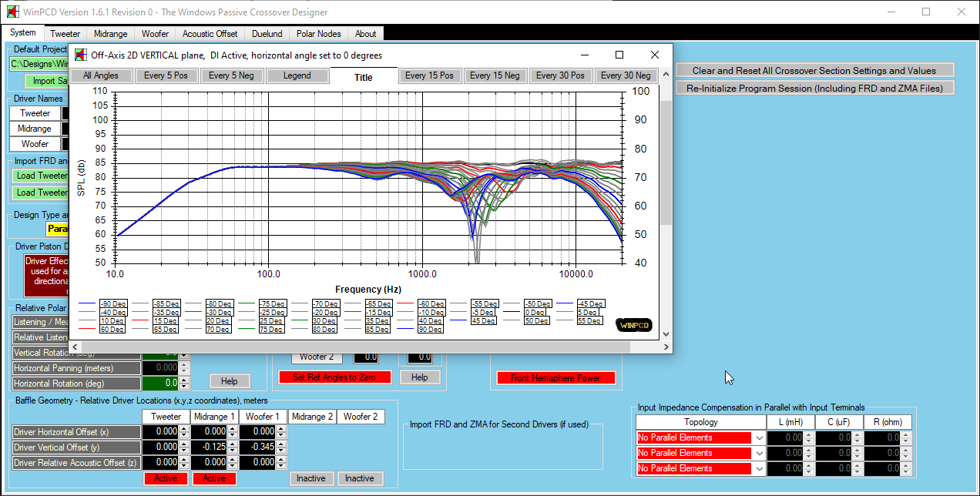The width and height of the screenshot is (980, 496).
Task: Click the WinPCD app icon in main title bar
Action: 12,12
